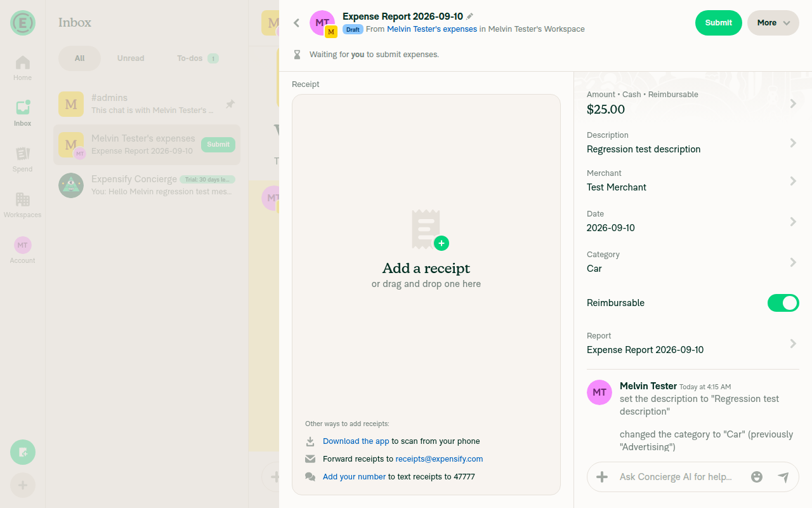Viewport: 812px width, 508px height.
Task: Toggle the Reimbursable switch
Action: point(783,303)
